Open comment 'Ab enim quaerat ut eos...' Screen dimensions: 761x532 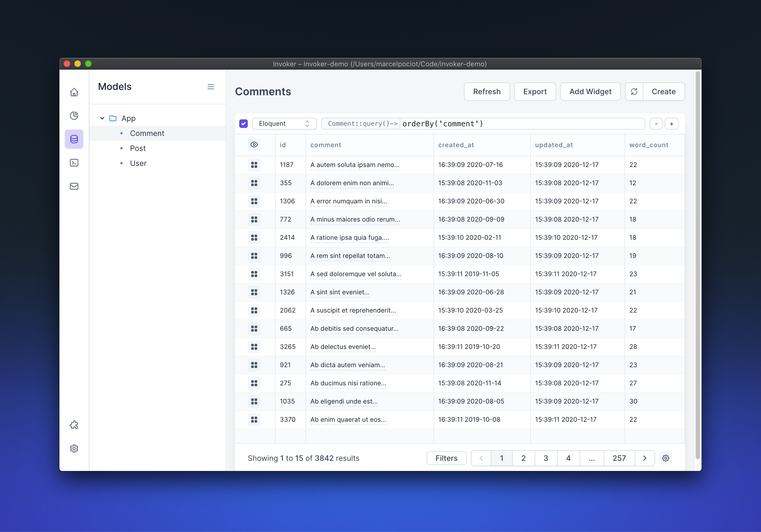(x=348, y=420)
